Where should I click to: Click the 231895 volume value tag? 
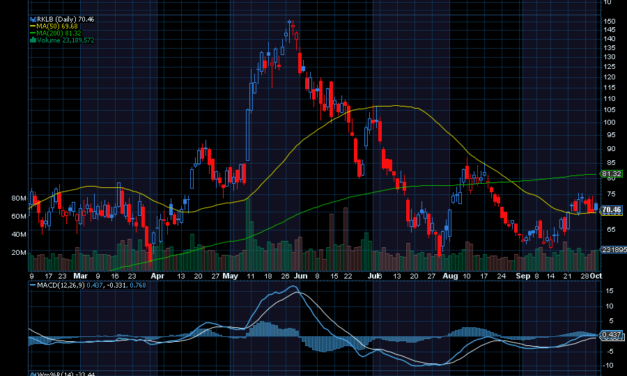click(x=614, y=249)
